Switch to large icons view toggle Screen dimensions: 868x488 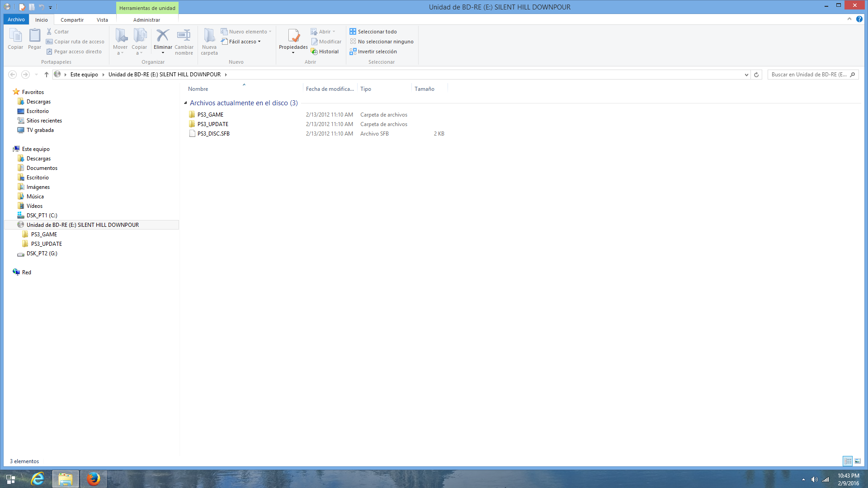[858, 461]
